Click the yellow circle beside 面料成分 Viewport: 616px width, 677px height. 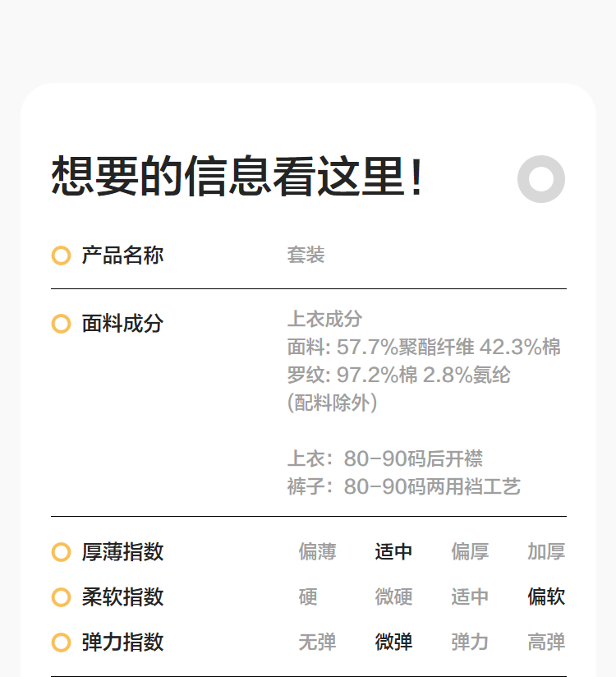[x=61, y=324]
